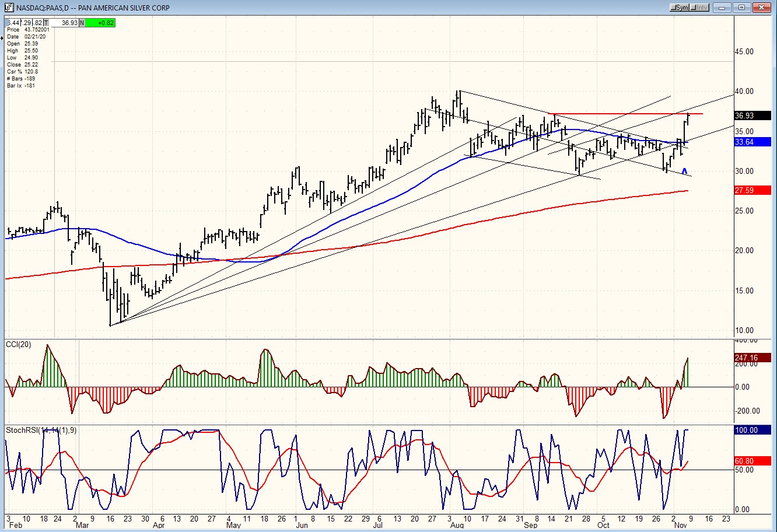777x532 pixels.
Task: Click the red 60.80 StochRSI signal tag
Action: pos(751,461)
